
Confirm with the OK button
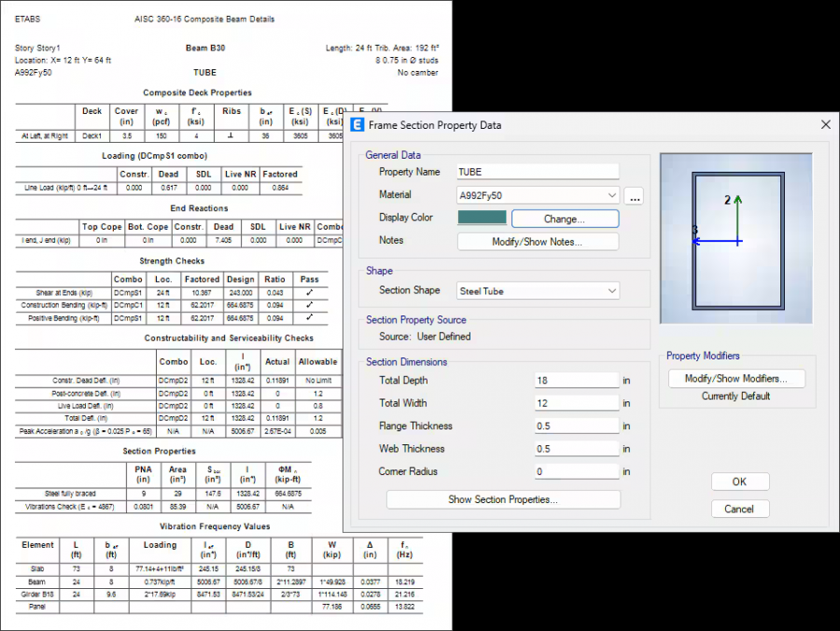(x=740, y=482)
